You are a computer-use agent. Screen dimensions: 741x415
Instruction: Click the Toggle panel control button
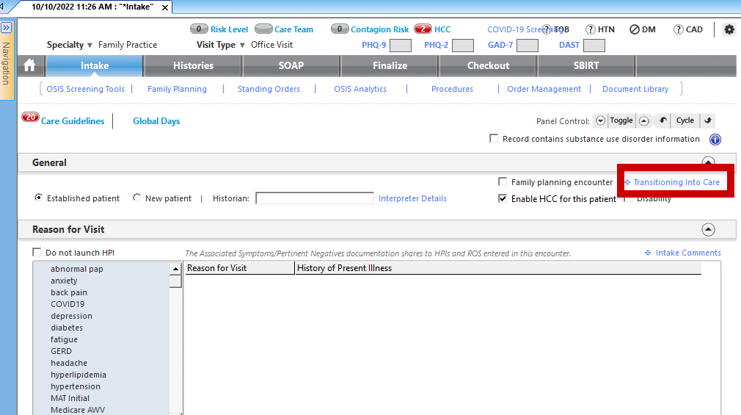[x=621, y=121]
